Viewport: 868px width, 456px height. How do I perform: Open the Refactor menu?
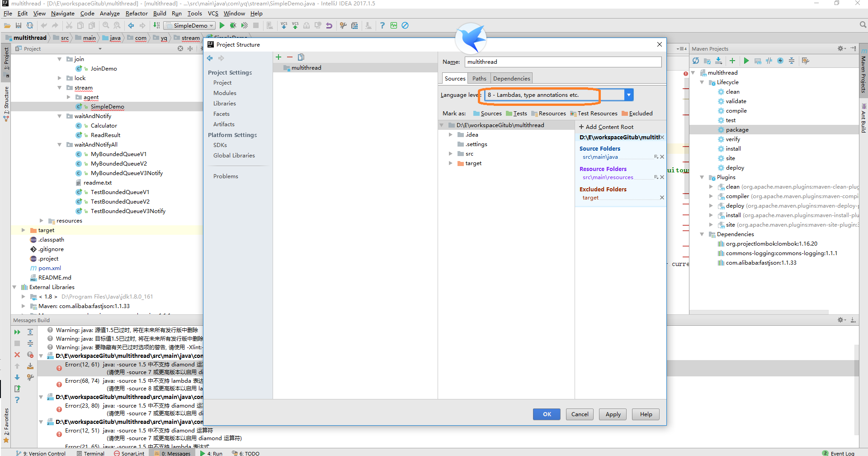pos(137,14)
